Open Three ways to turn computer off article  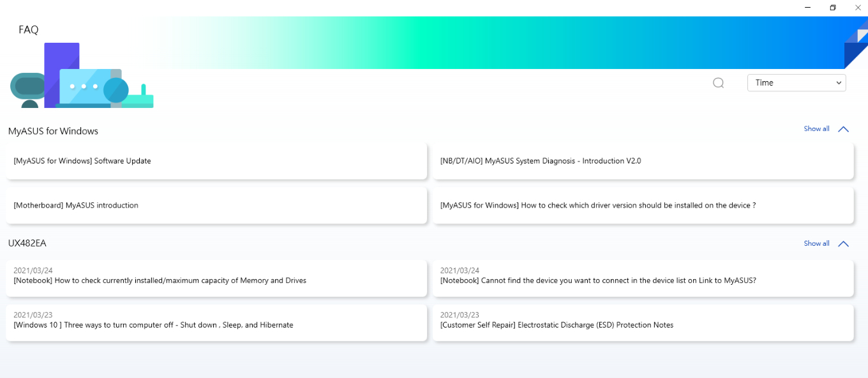(x=216, y=322)
